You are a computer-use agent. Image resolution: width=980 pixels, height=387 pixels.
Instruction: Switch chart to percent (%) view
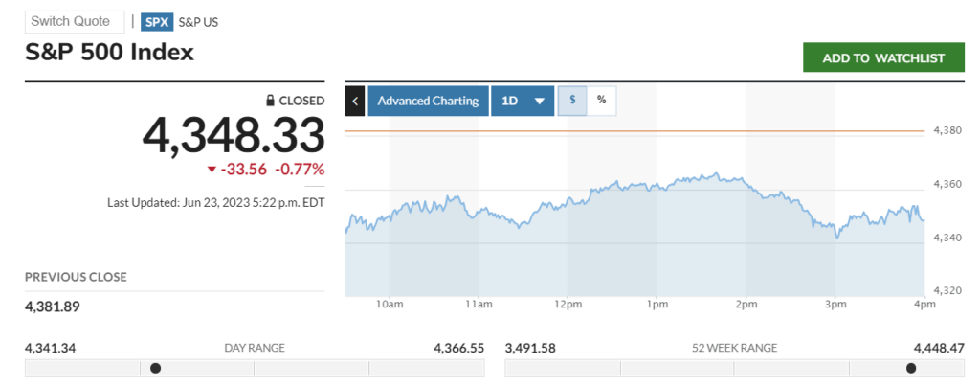click(x=601, y=100)
